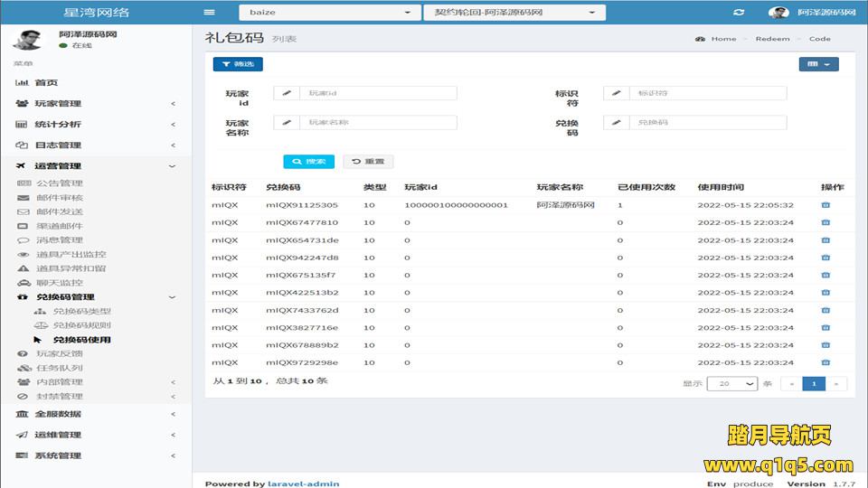Click the hamburger sidebar toggle icon
868x488 pixels.
(210, 13)
